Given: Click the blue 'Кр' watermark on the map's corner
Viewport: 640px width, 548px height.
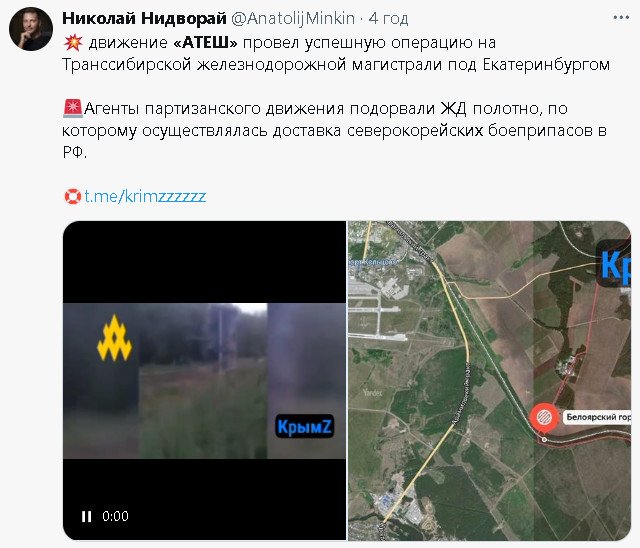Looking at the screenshot, I should click(x=613, y=264).
